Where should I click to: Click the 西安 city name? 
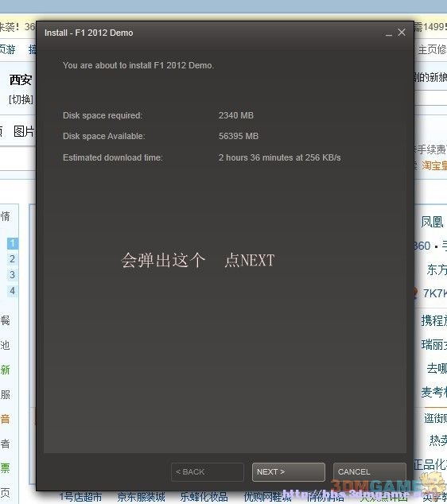[x=21, y=79]
